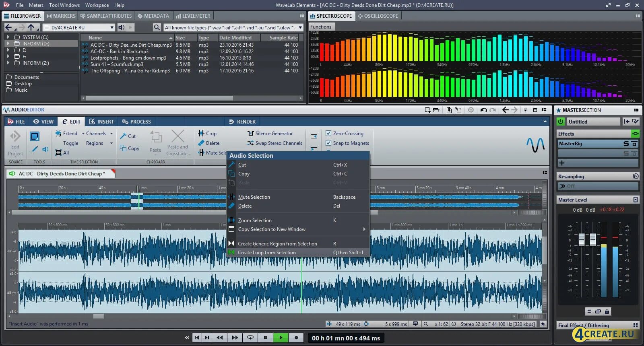
Task: Click Master Section presets check icon
Action: click(x=635, y=122)
